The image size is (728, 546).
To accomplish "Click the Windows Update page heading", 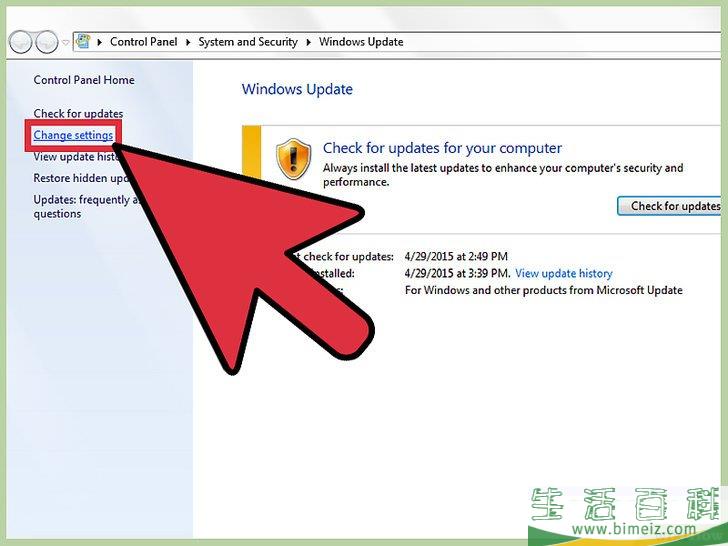I will pyautogui.click(x=297, y=89).
